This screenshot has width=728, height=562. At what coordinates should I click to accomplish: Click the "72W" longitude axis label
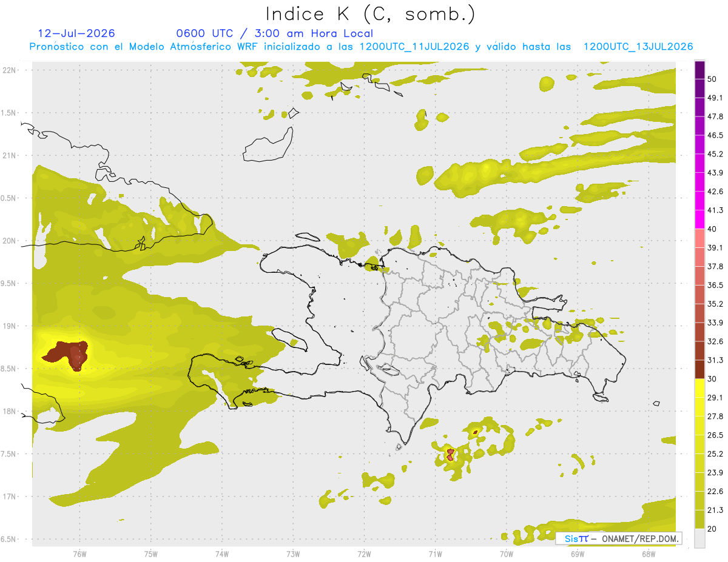pos(364,554)
